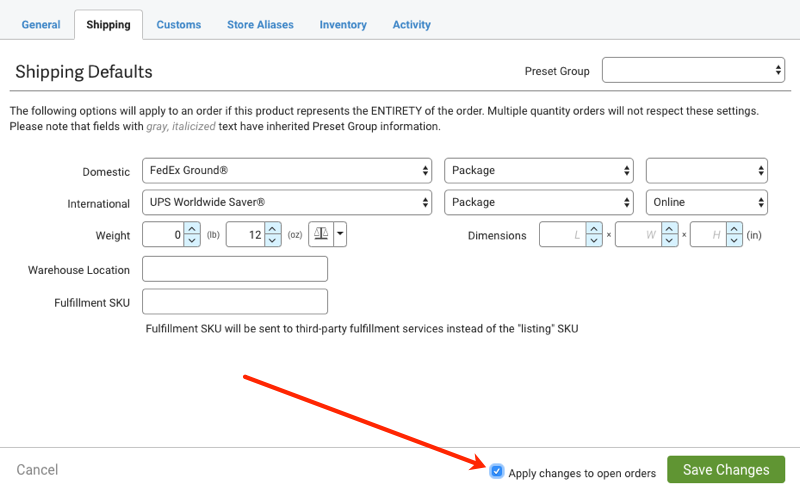Switch to the Inventory tab
Viewport: 800px width, 491px height.
343,24
